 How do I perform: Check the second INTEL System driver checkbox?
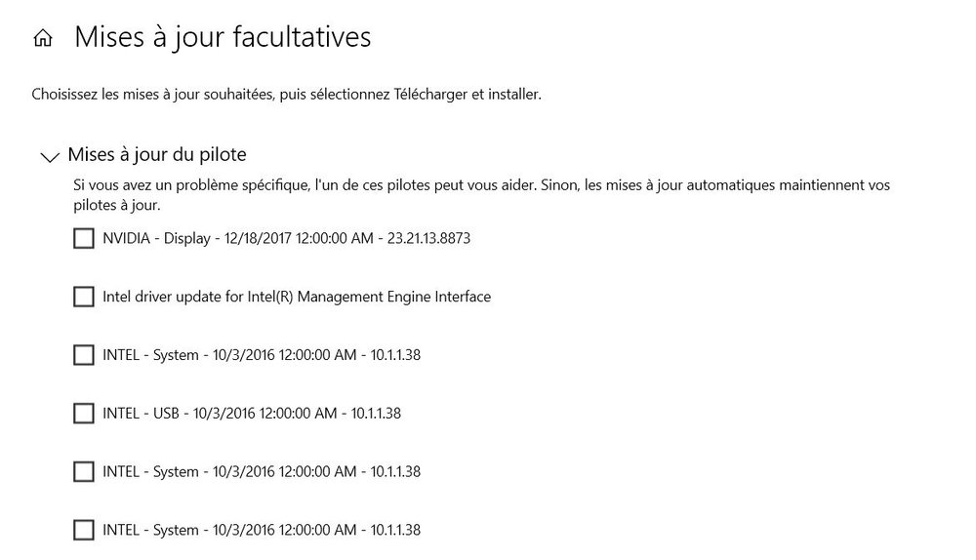pyautogui.click(x=84, y=472)
